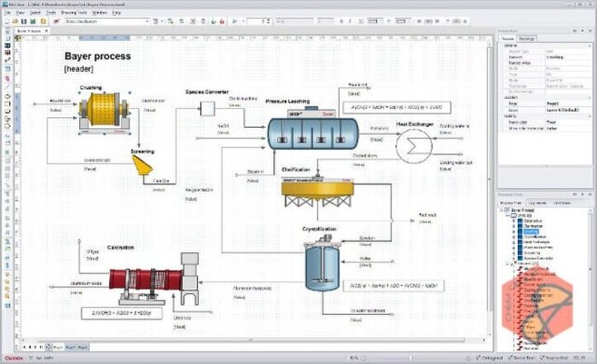Viewport: 597px width, 364px height.
Task: Open the Drawing Tools menu
Action: click(73, 12)
